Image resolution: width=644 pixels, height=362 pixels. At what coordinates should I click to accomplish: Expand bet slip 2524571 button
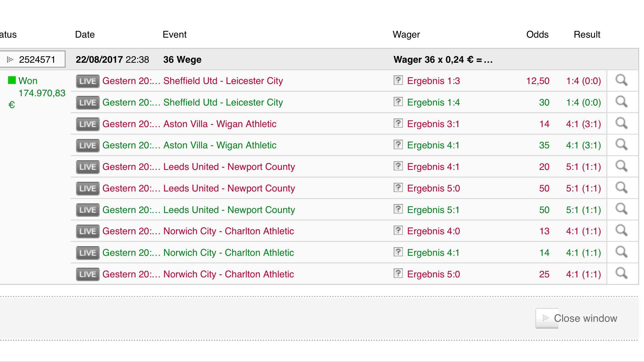pos(32,59)
